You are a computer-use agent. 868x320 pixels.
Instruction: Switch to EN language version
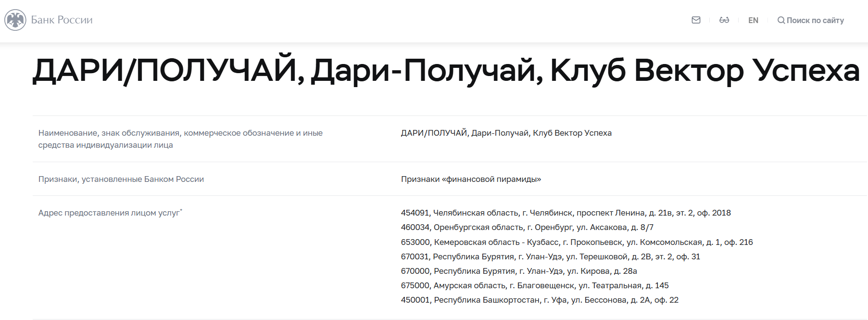(x=753, y=20)
